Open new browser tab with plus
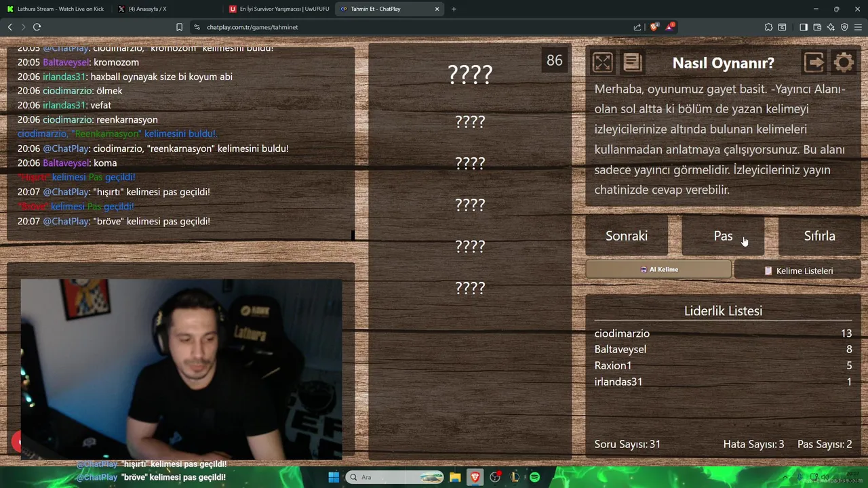868x488 pixels. click(x=454, y=9)
